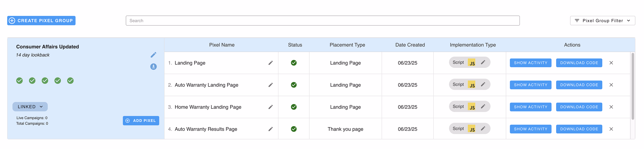
Task: Rename the Landing Page pixel in row 1
Action: (270, 63)
